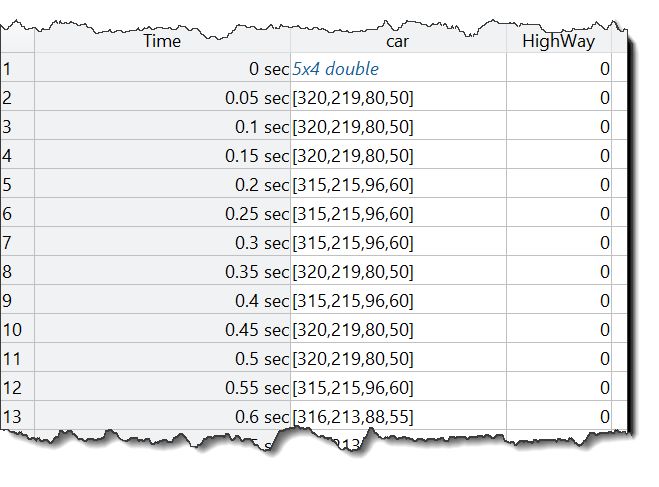This screenshot has height=487, width=659.
Task: Open the 5x4 double link
Action: point(335,69)
